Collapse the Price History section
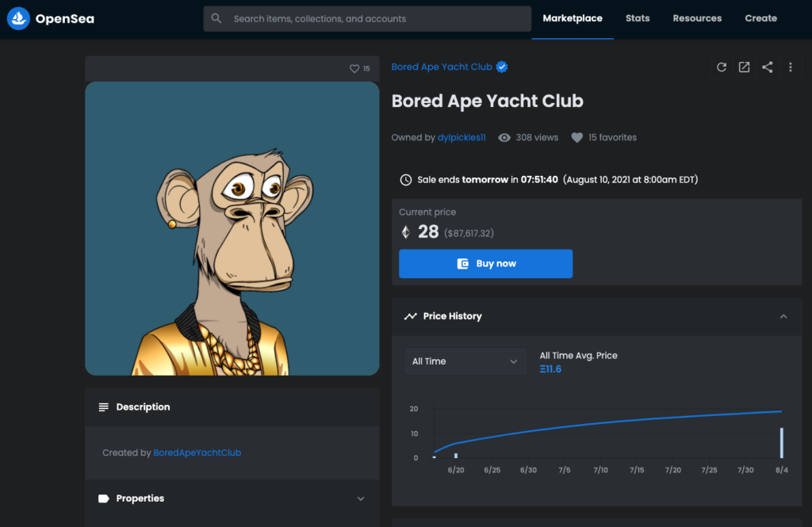Screen dimensions: 812x527 pos(783,316)
